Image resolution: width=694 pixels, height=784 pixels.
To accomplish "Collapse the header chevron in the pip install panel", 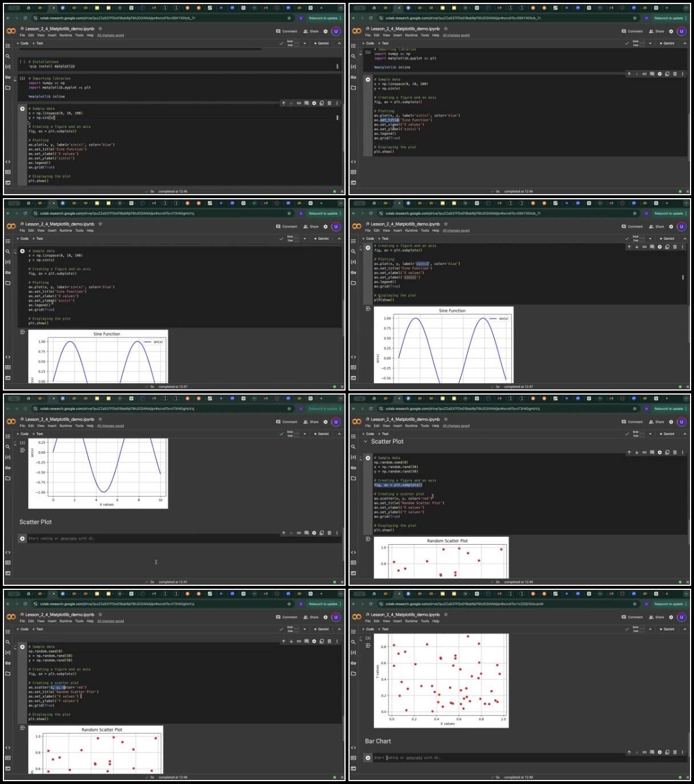I will (339, 43).
